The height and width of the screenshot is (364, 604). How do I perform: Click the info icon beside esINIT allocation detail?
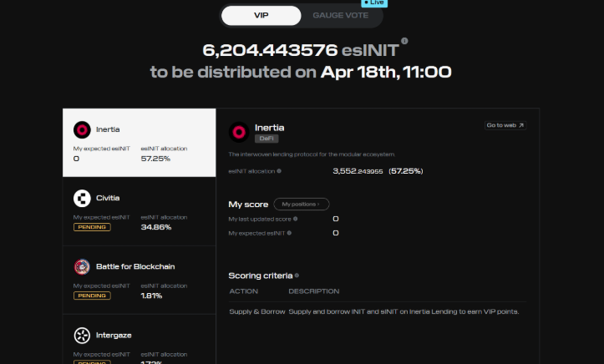click(x=279, y=171)
